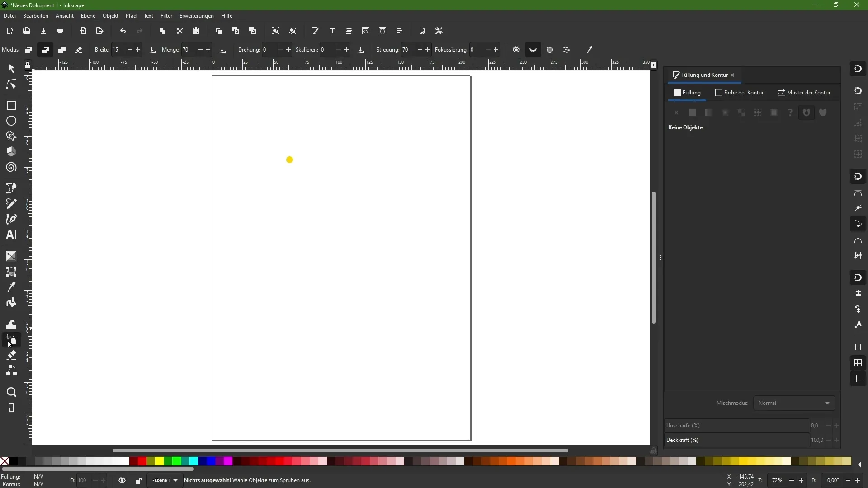Select the Text tool
This screenshot has height=488, width=868.
pyautogui.click(x=11, y=235)
